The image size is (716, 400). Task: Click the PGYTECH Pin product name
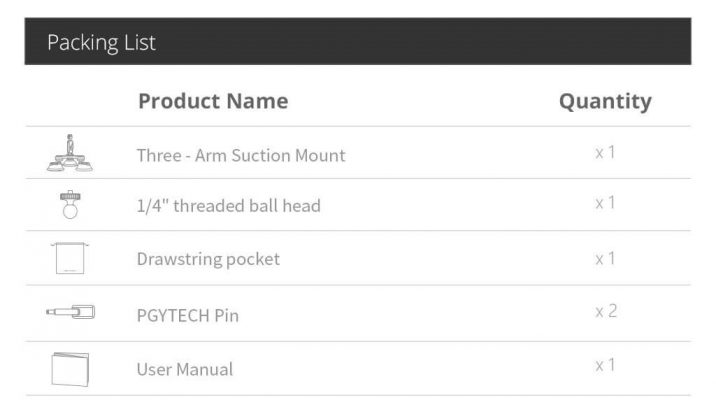coord(188,316)
